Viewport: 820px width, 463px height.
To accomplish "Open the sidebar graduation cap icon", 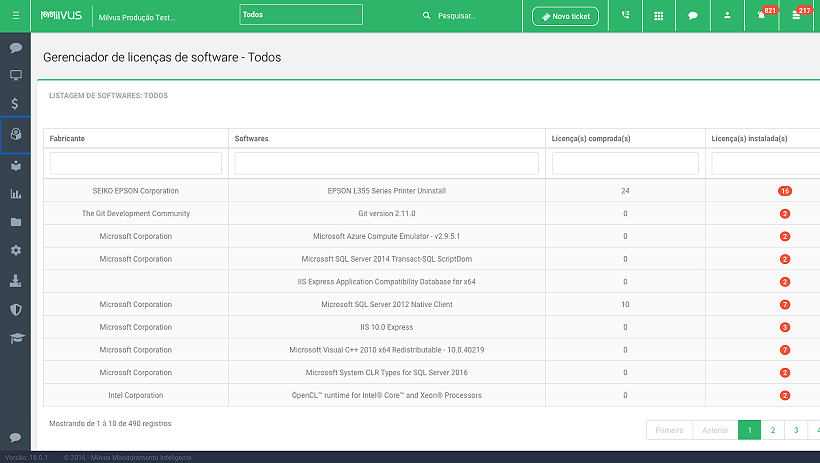I will pyautogui.click(x=17, y=338).
